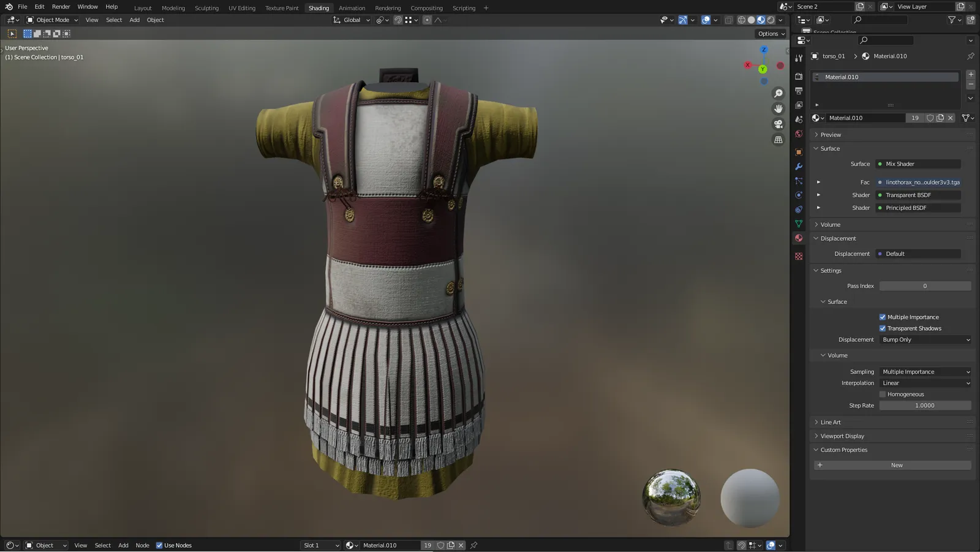The height and width of the screenshot is (552, 980).
Task: Open the Modifier properties wrench tab
Action: tap(799, 167)
